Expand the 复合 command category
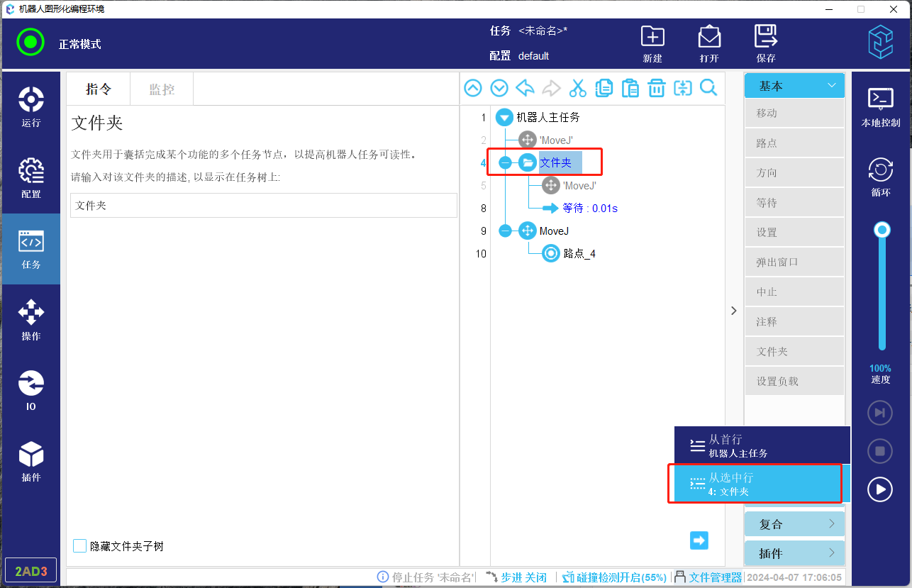This screenshot has height=588, width=912. click(x=794, y=524)
